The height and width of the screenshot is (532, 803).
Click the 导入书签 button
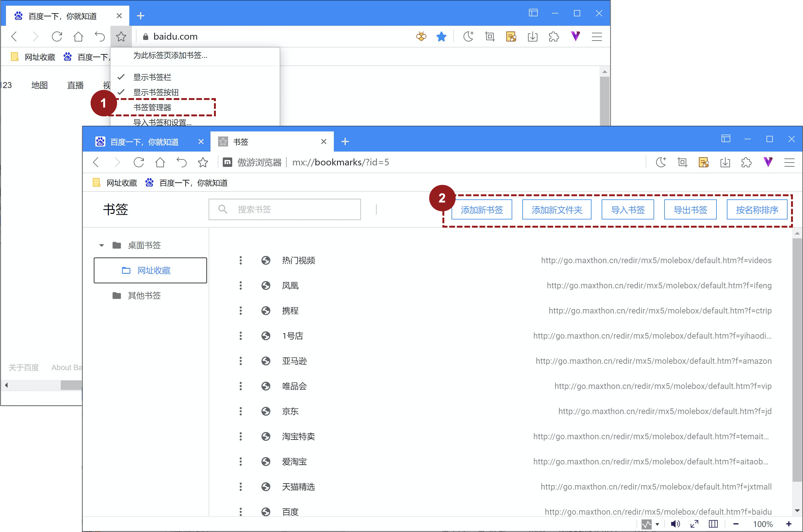coord(627,210)
